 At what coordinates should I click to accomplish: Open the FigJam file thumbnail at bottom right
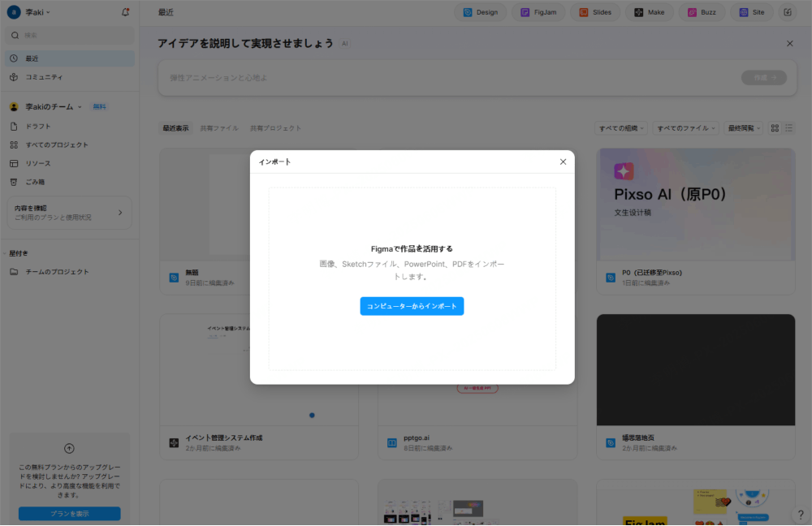(696, 502)
